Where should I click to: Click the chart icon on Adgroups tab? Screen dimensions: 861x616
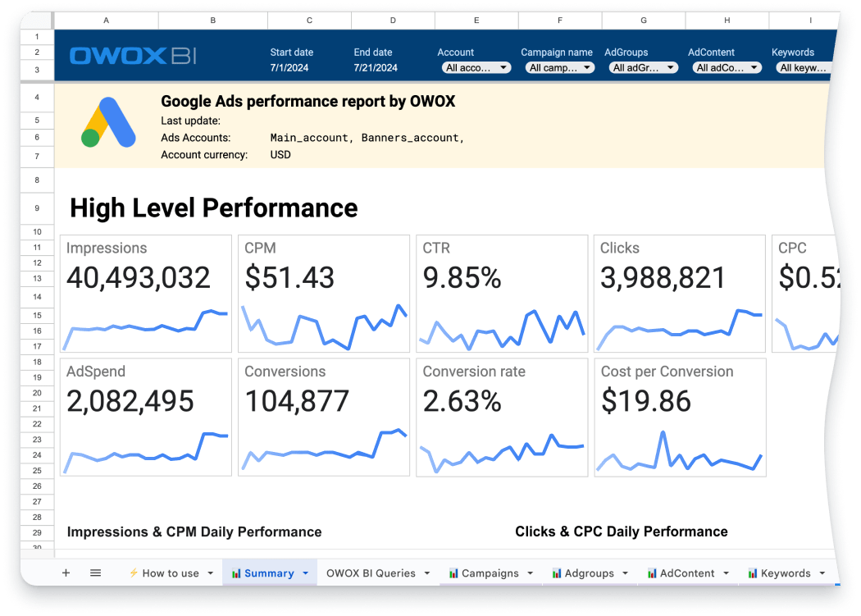(x=557, y=573)
